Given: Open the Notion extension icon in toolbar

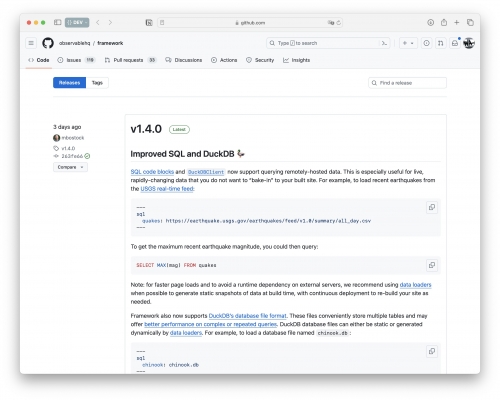Looking at the screenshot, I should pyautogui.click(x=149, y=23).
